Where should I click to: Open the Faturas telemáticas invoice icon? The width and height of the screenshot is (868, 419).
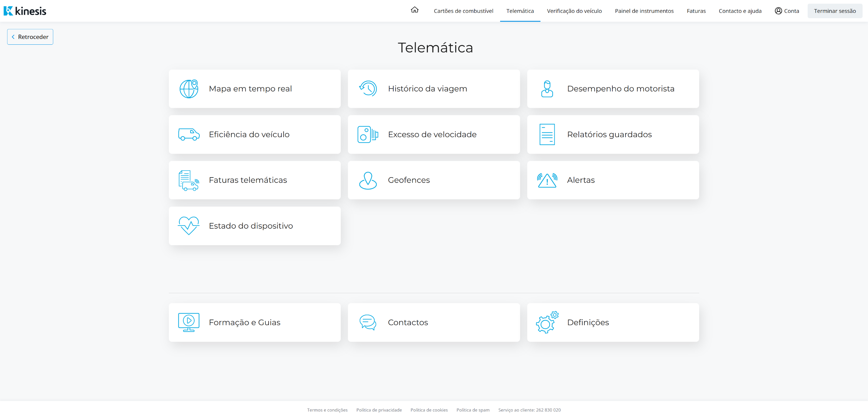point(189,180)
